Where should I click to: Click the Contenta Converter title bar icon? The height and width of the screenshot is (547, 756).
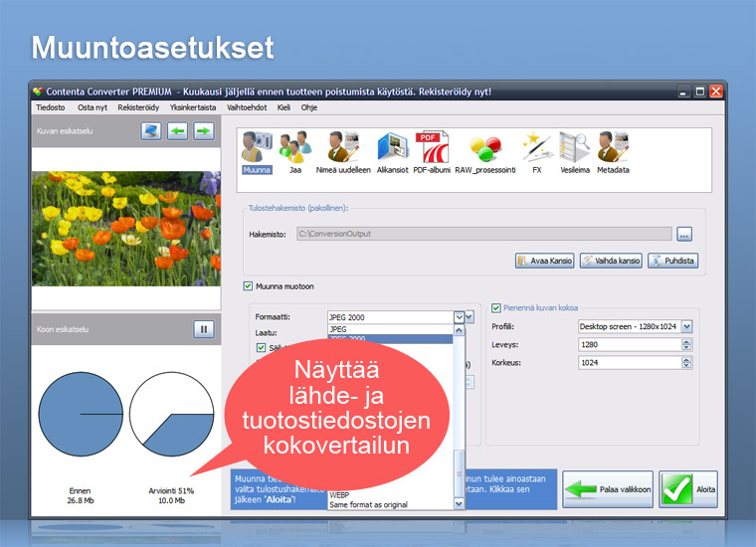point(38,91)
